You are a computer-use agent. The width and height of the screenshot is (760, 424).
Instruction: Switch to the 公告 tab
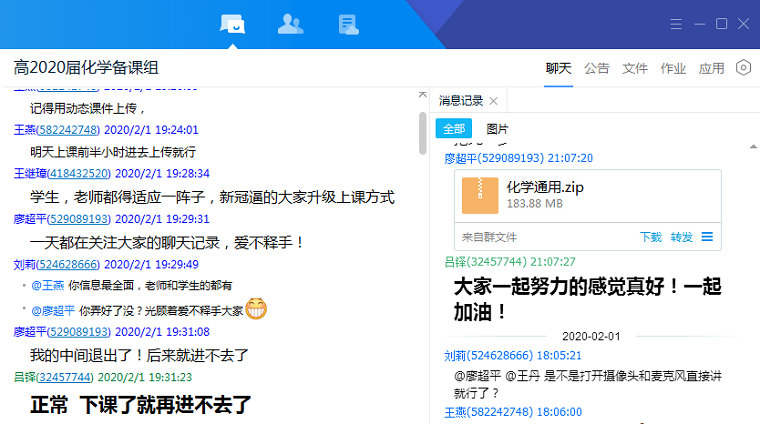click(597, 68)
